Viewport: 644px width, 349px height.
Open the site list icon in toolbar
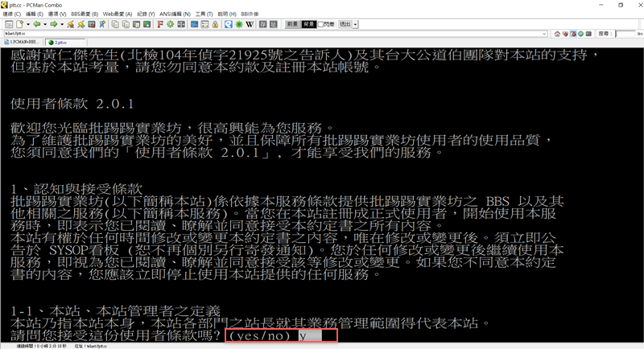(9, 24)
